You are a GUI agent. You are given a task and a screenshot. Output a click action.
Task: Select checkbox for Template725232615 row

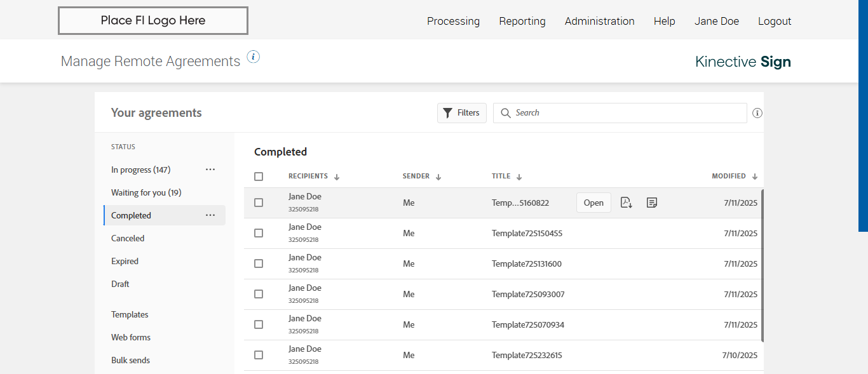click(259, 355)
